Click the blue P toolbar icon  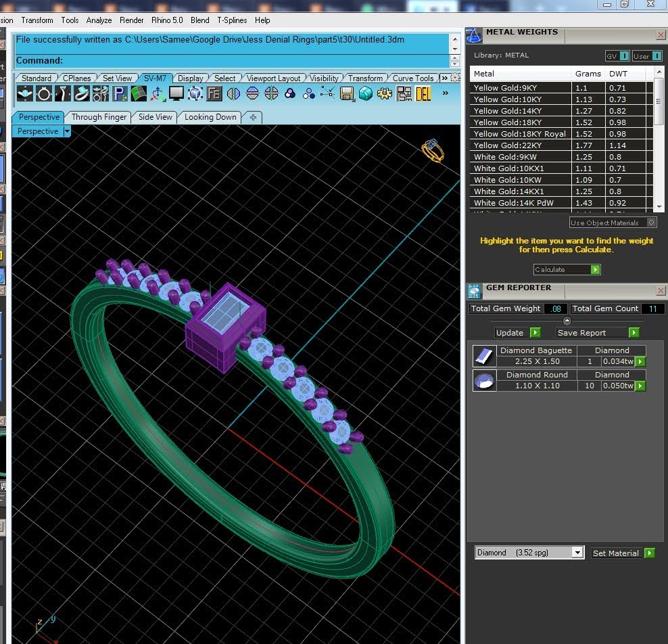[x=119, y=93]
